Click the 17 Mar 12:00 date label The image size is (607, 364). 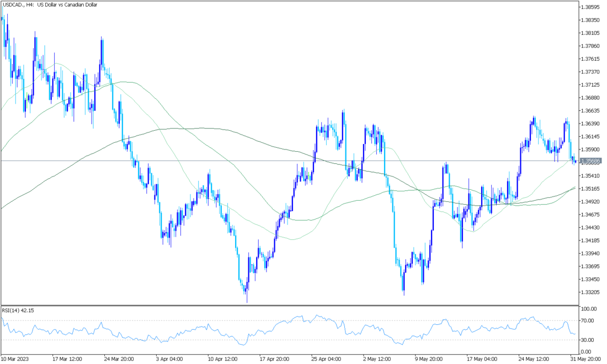click(x=67, y=359)
